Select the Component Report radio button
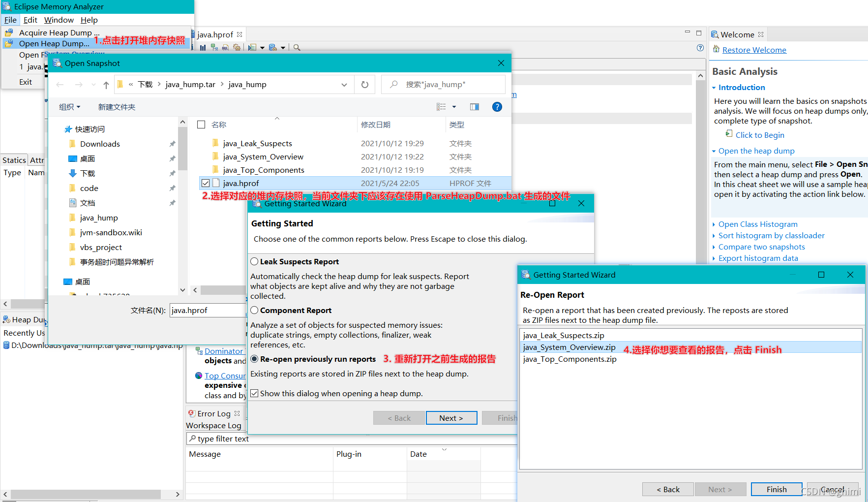Screen dimensions: 868x502 [254, 310]
